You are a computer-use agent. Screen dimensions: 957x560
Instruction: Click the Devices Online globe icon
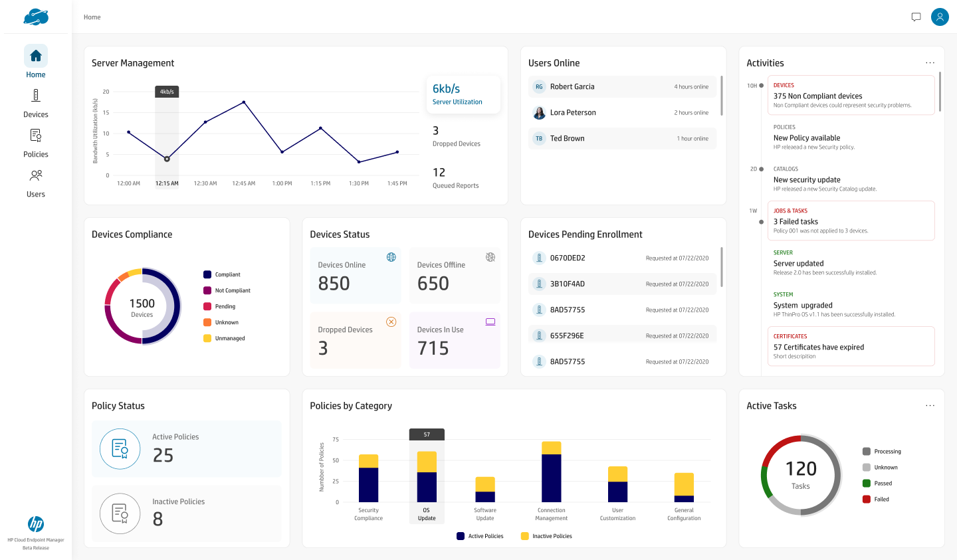tap(391, 257)
